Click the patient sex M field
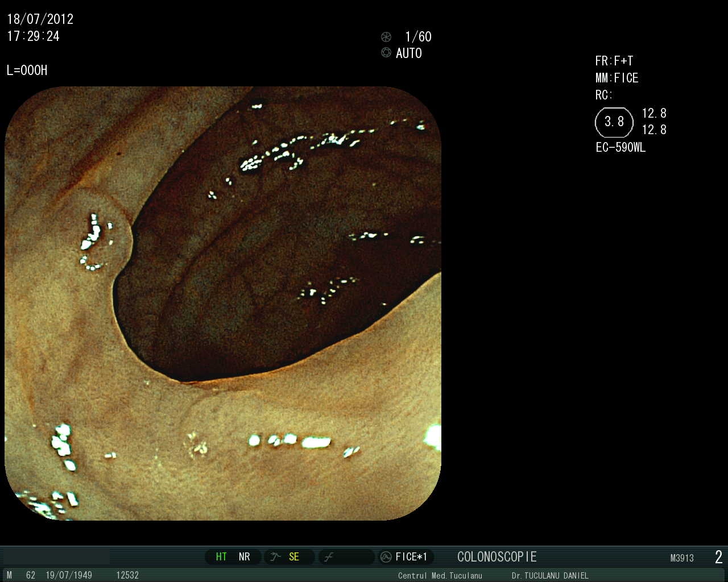The height and width of the screenshot is (582, 728). click(9, 575)
